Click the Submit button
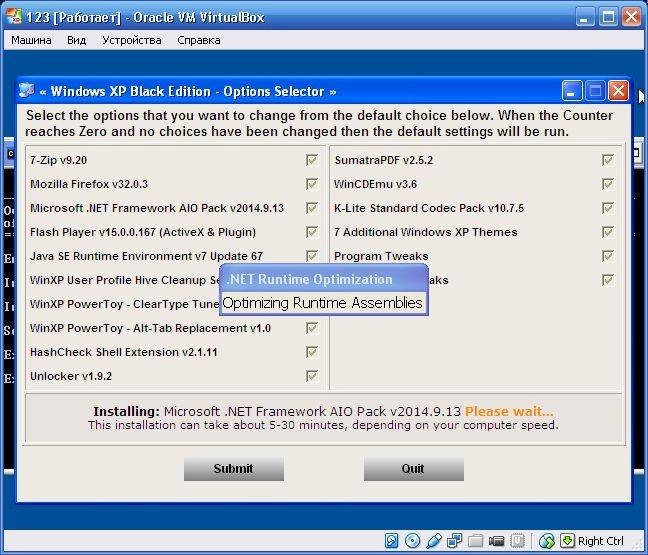This screenshot has height=555, width=648. (x=234, y=469)
